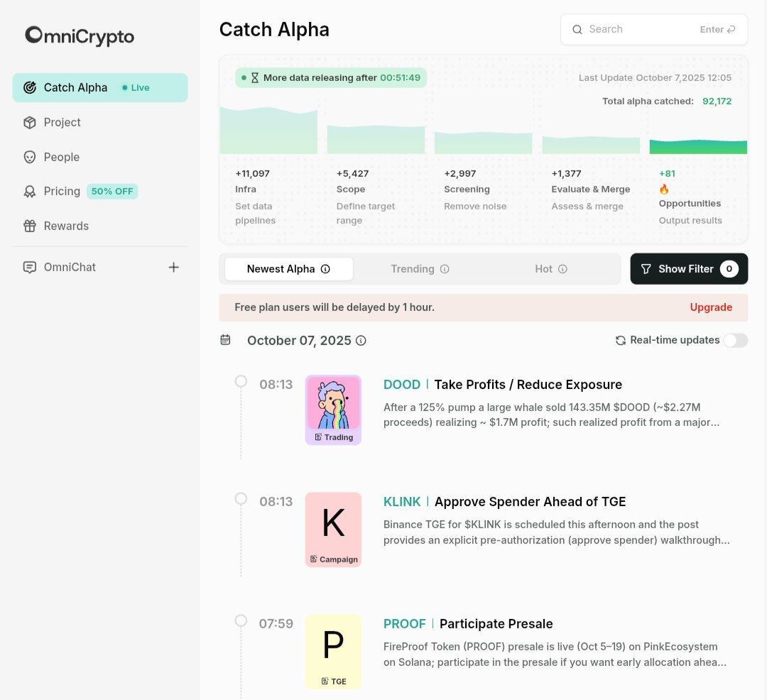Click the hourglass countdown icon
The height and width of the screenshot is (700, 767).
click(255, 77)
